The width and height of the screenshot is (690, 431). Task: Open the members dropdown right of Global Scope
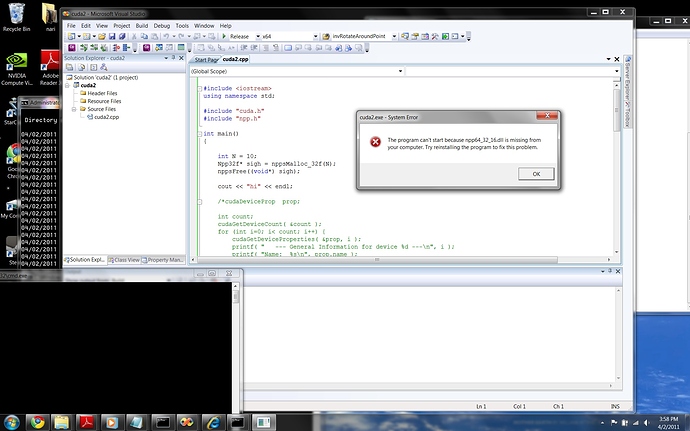617,71
